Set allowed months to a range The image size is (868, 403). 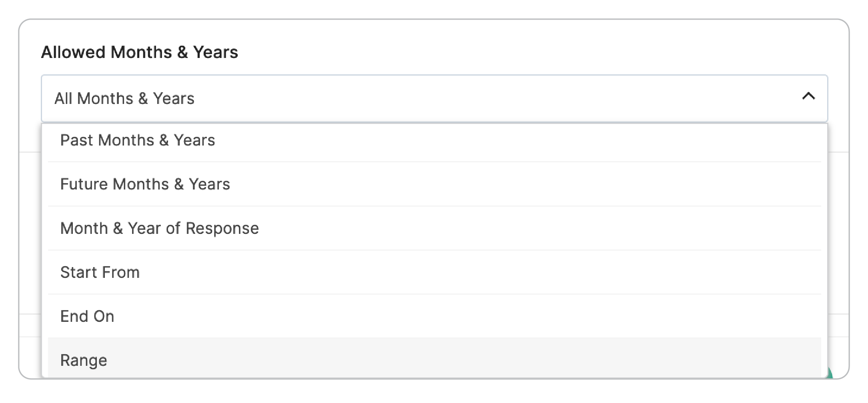pyautogui.click(x=84, y=360)
